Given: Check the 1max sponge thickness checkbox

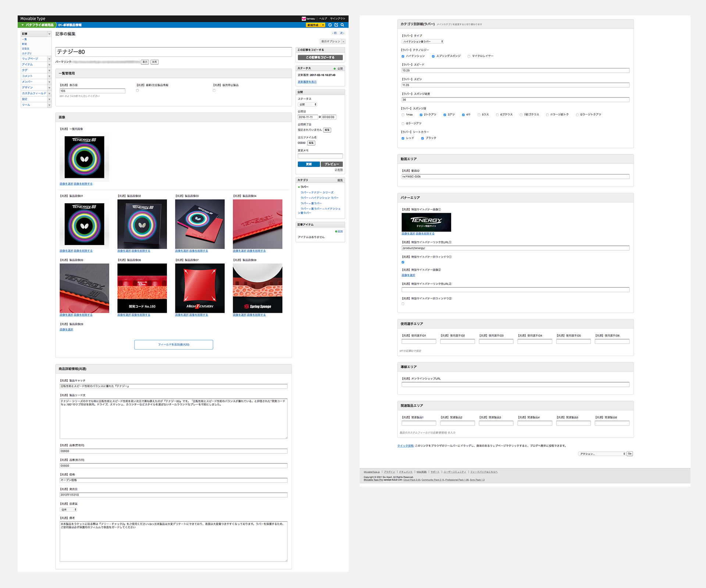Looking at the screenshot, I should click(403, 115).
